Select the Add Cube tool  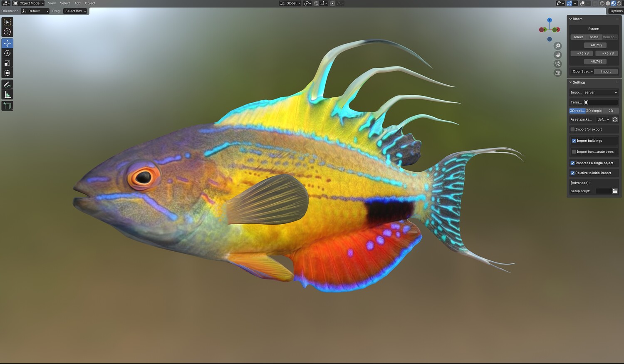pos(7,106)
